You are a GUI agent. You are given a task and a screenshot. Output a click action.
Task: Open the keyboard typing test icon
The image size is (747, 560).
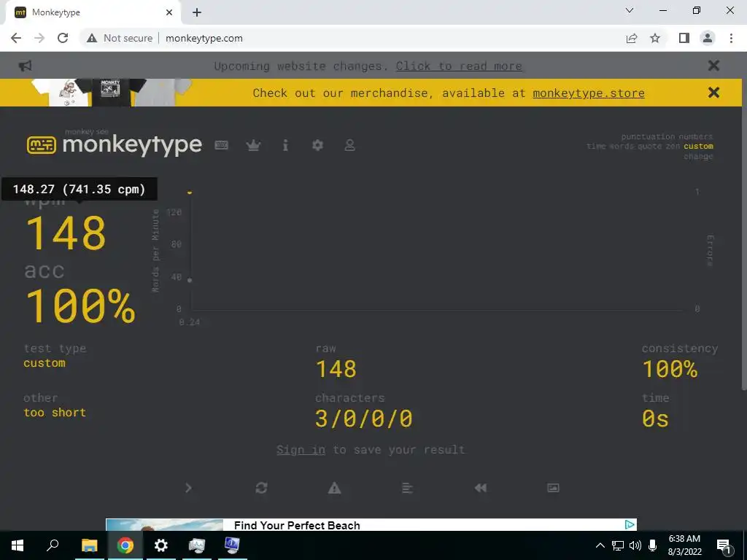pos(222,145)
